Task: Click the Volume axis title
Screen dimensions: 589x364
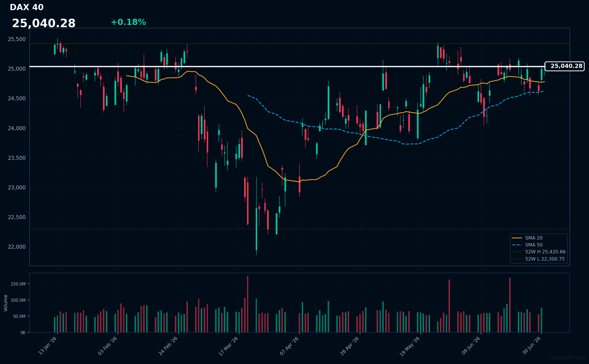Action: tap(6, 303)
